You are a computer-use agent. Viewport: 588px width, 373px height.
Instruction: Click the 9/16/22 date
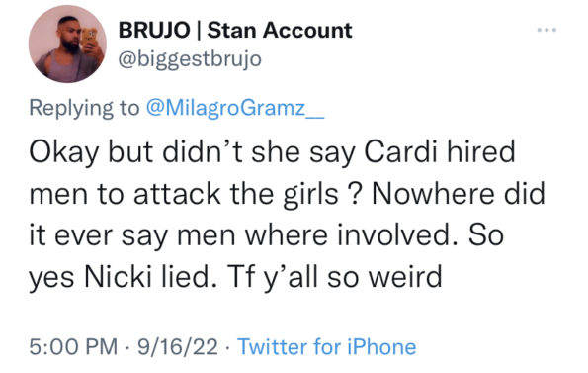[177, 346]
